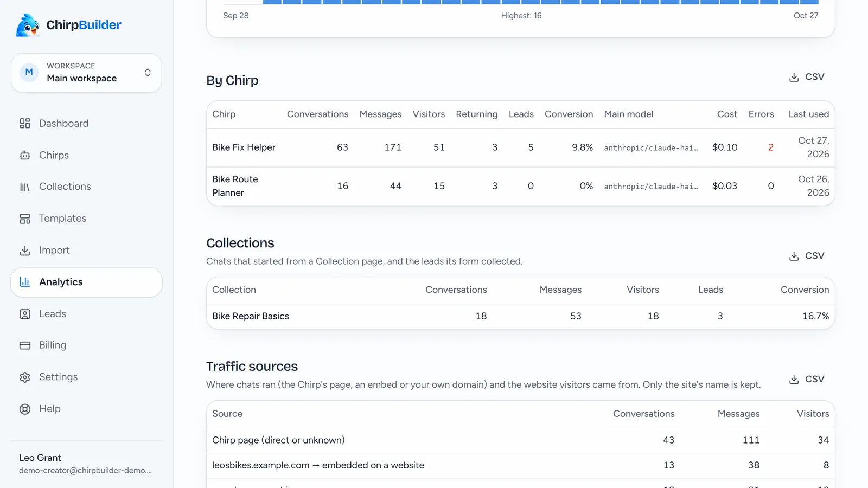Image resolution: width=868 pixels, height=488 pixels.
Task: Click the Analytics bar chart icon
Action: [25, 282]
